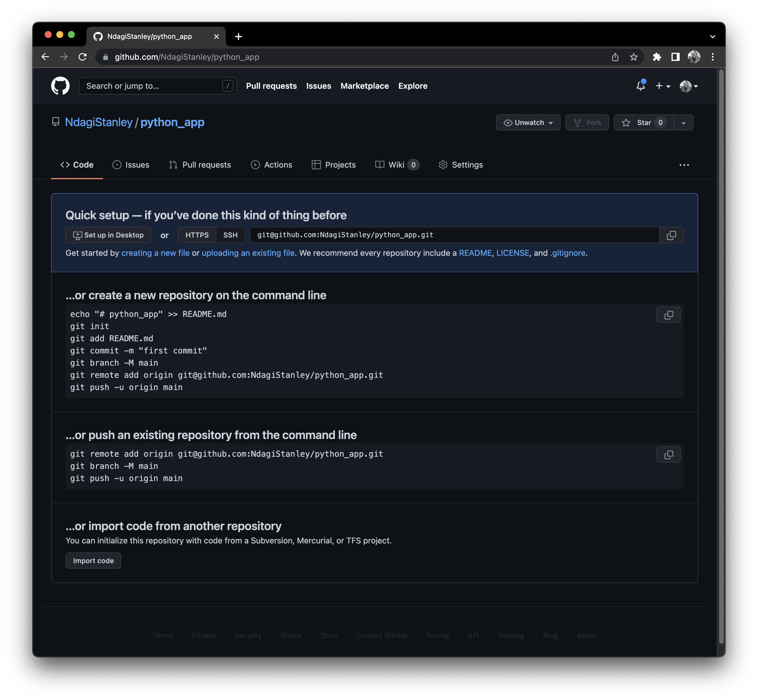Copy the SSH remote URL using copy icon

(671, 235)
